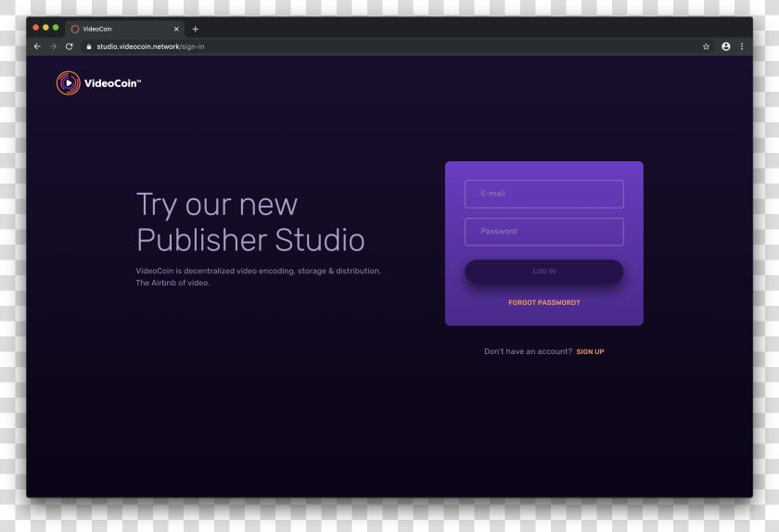The width and height of the screenshot is (779, 532).
Task: Click the browser forward arrow
Action: point(53,46)
